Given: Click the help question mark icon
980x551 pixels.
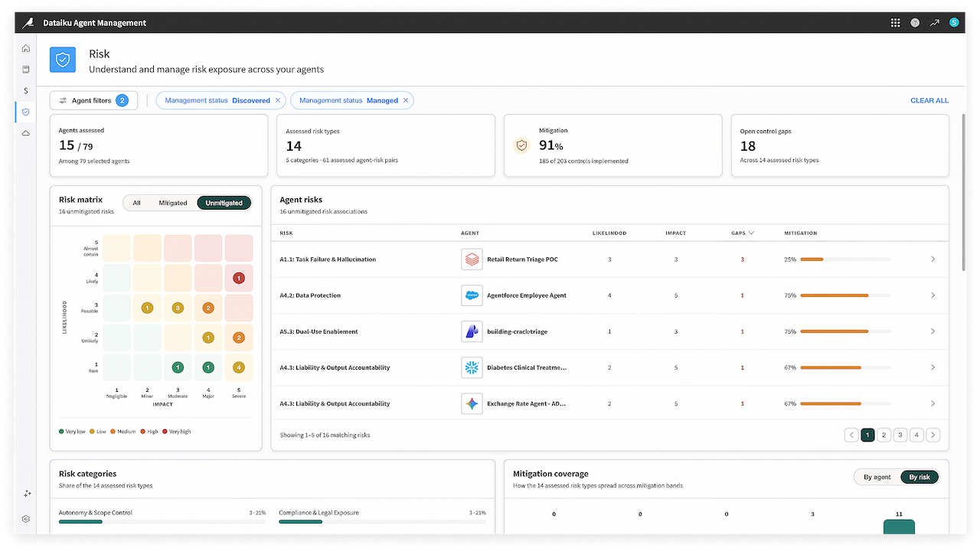Looking at the screenshot, I should click(x=915, y=23).
